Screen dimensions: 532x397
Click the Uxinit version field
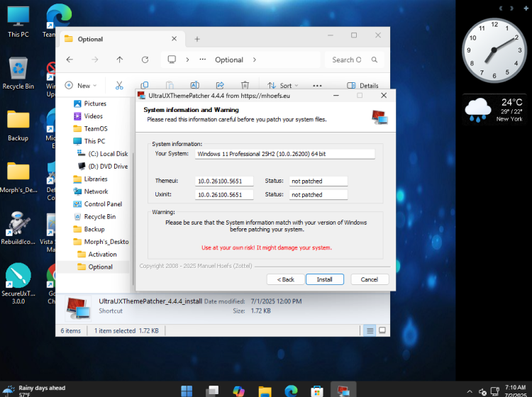point(224,195)
